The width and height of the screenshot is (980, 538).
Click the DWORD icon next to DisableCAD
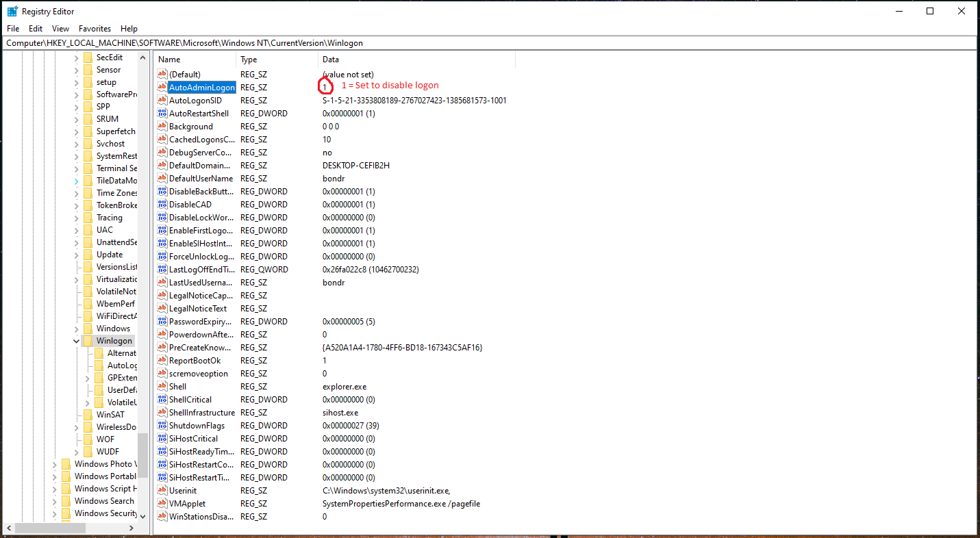pyautogui.click(x=160, y=204)
